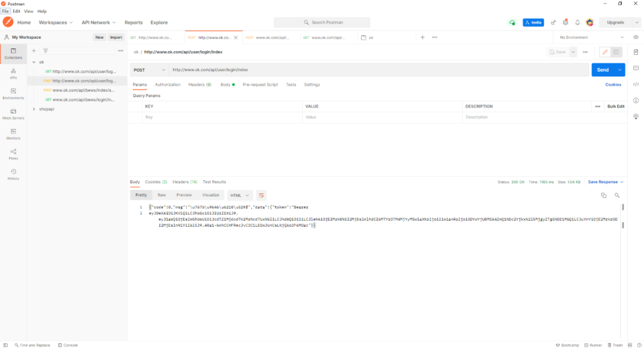This screenshot has height=348, width=644.
Task: Copy the response body with the copy icon
Action: pos(603,195)
